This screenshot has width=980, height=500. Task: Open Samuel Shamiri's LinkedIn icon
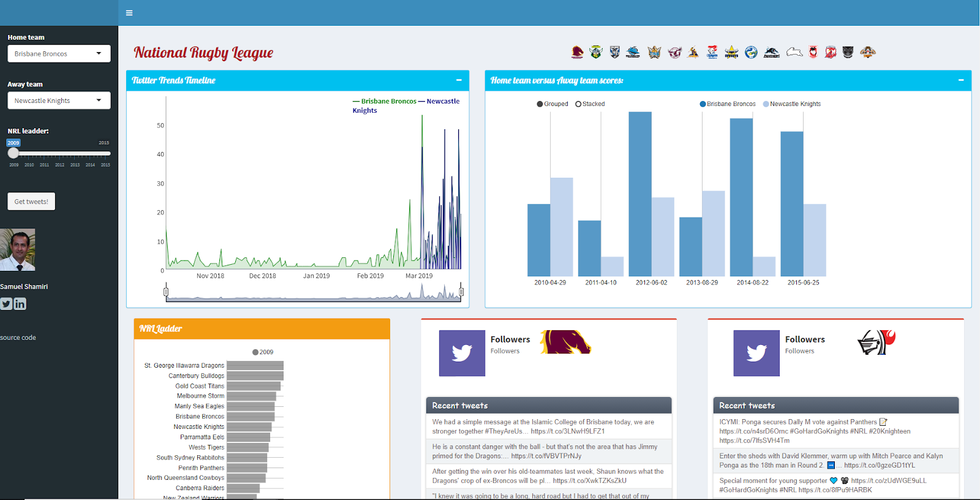pos(20,304)
